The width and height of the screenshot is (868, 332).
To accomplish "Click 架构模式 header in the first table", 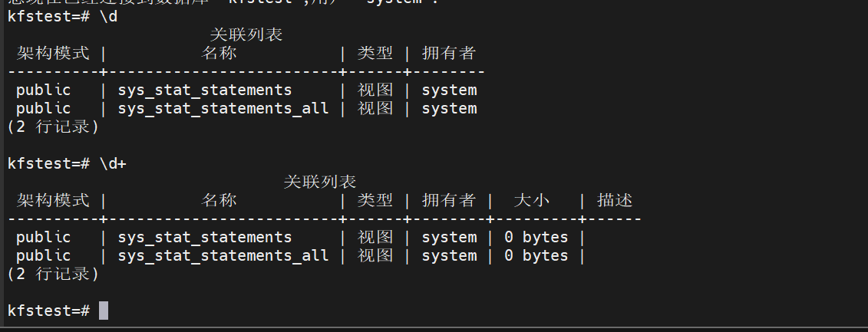I will click(x=53, y=53).
